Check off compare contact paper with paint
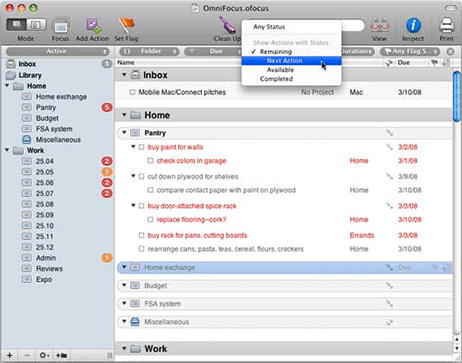 [150, 190]
